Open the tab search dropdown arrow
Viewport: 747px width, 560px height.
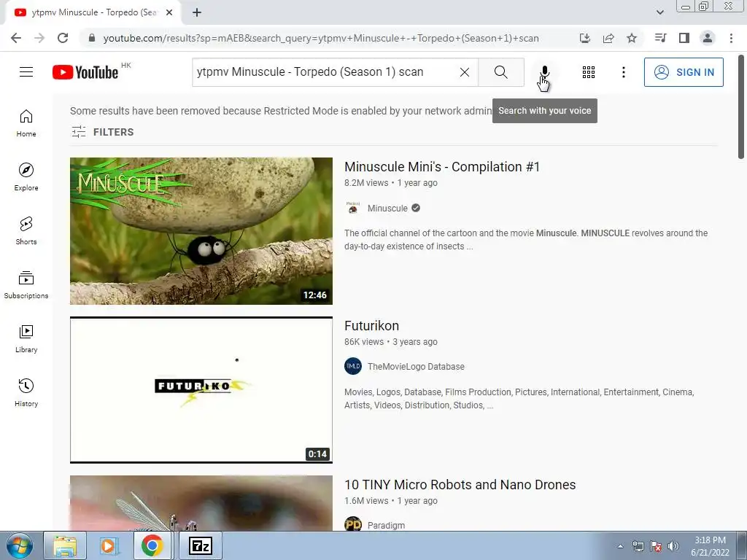(659, 12)
